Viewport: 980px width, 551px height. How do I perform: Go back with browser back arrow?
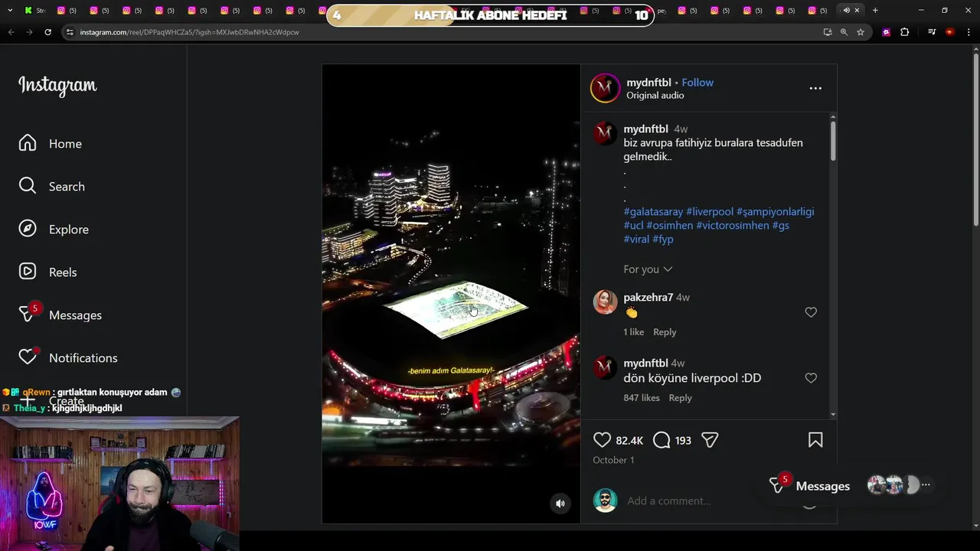(x=11, y=32)
